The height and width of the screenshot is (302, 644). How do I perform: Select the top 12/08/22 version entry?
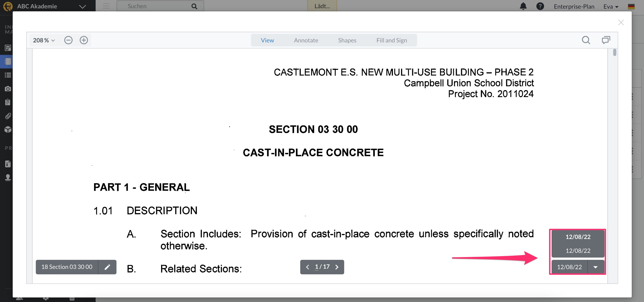tap(578, 237)
